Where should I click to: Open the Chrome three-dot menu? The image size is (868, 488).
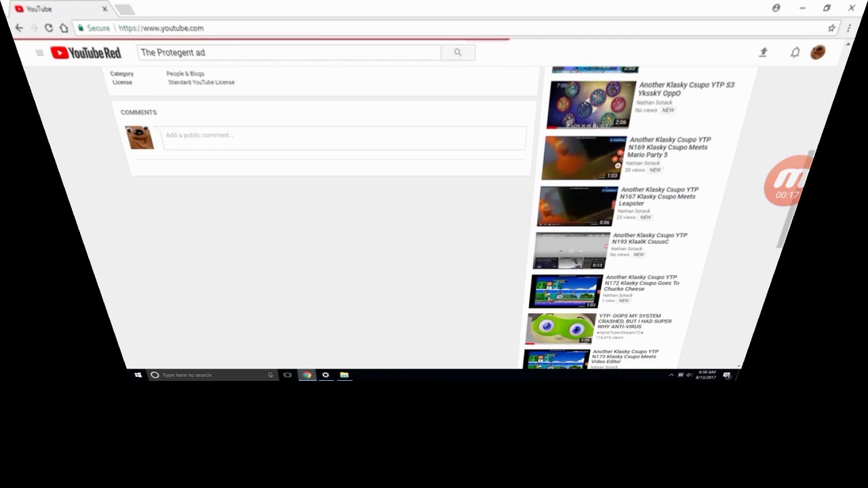[x=849, y=28]
